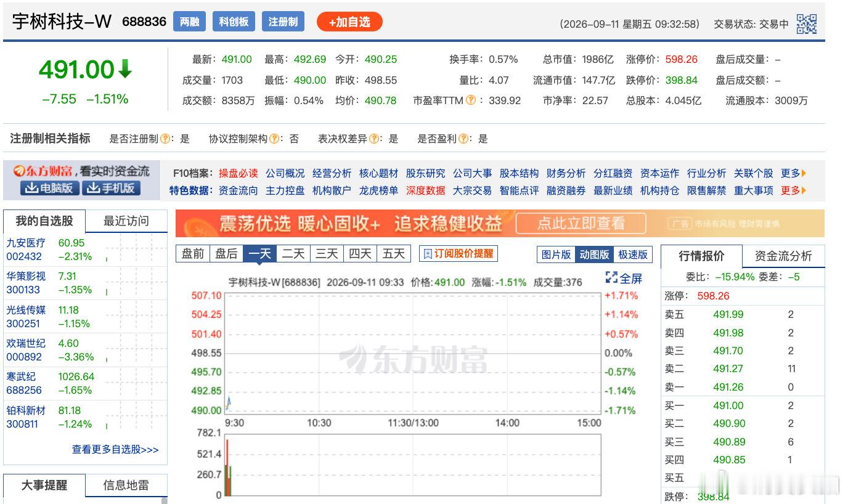
Task: Download the 手机版 app
Action: pos(111,188)
